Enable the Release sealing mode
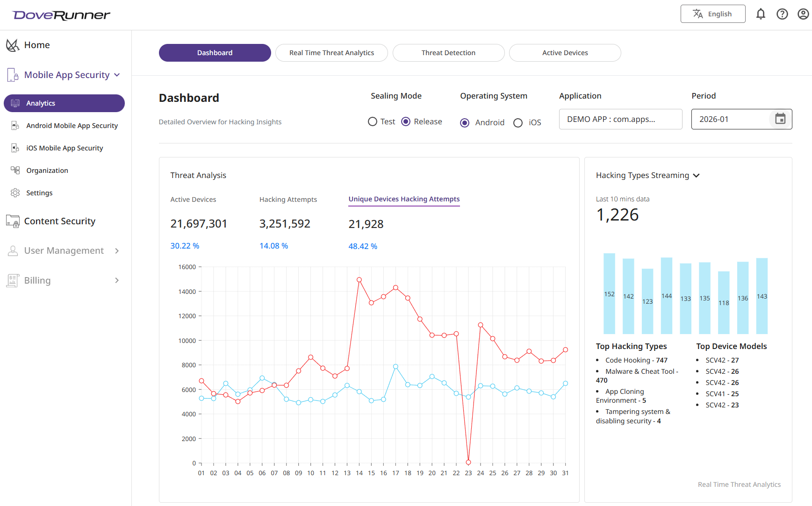Image resolution: width=812 pixels, height=506 pixels. point(406,121)
